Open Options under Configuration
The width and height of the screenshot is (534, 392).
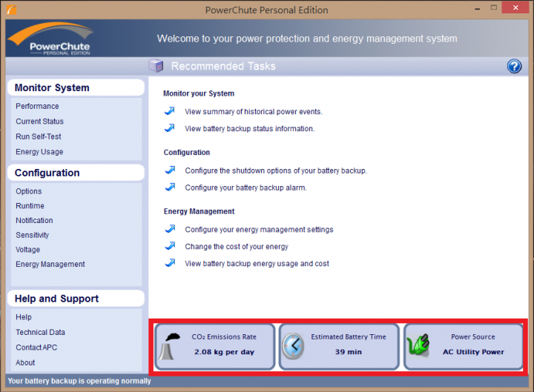pyautogui.click(x=29, y=191)
